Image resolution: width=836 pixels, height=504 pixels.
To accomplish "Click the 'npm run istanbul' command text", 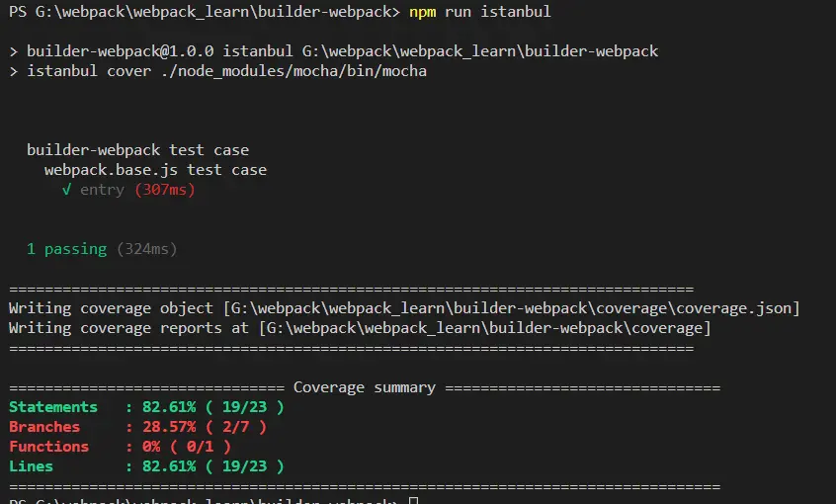I will [480, 12].
